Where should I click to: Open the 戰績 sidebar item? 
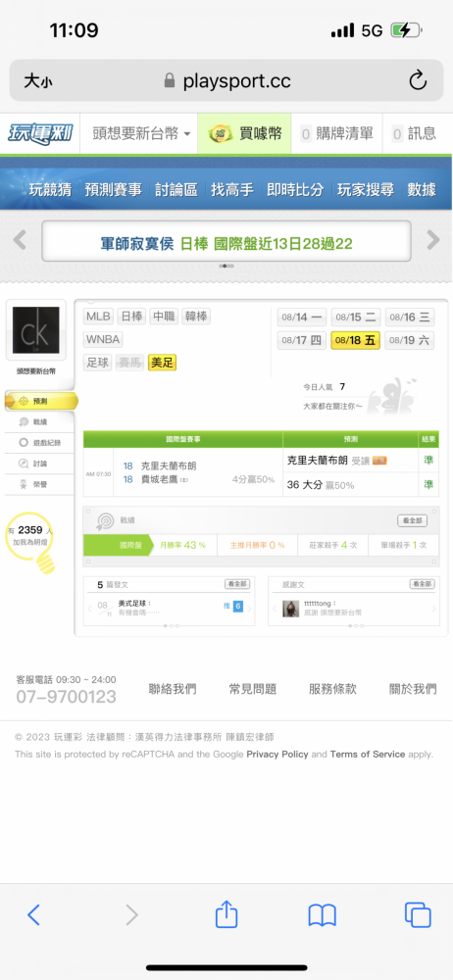pyautogui.click(x=40, y=421)
